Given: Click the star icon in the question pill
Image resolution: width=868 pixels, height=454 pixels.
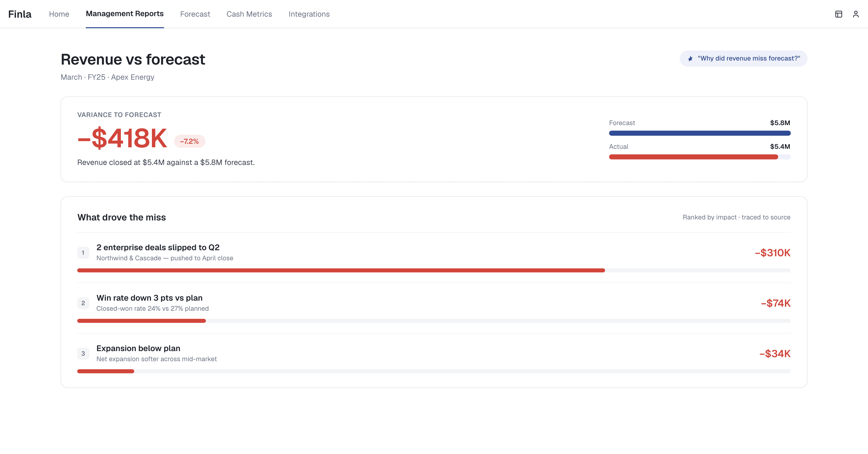Looking at the screenshot, I should coord(690,59).
